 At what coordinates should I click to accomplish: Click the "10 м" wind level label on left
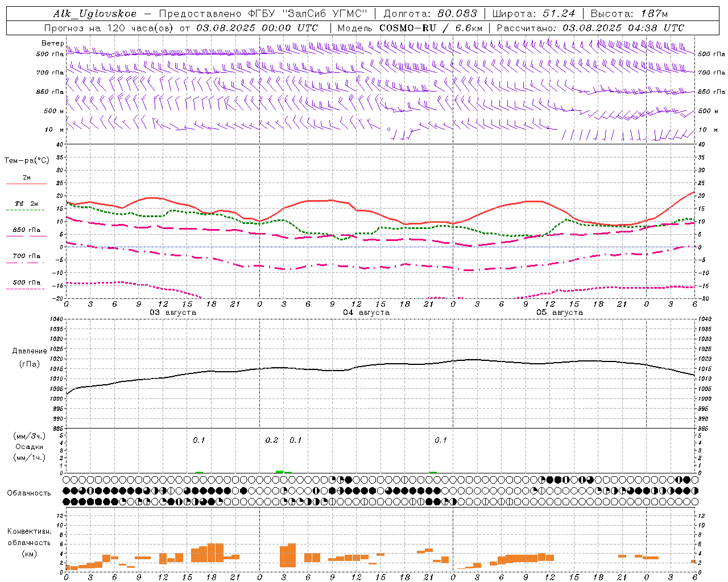click(x=55, y=130)
